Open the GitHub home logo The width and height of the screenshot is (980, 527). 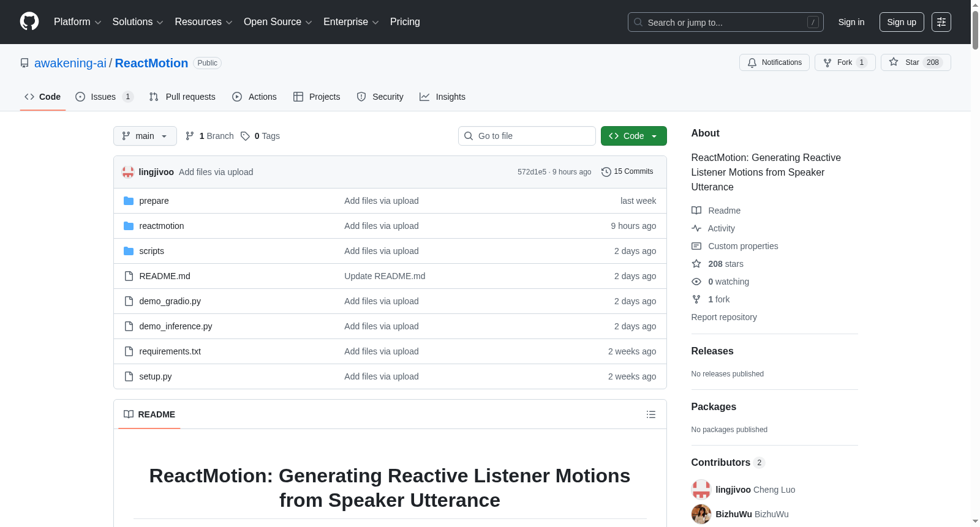(29, 21)
